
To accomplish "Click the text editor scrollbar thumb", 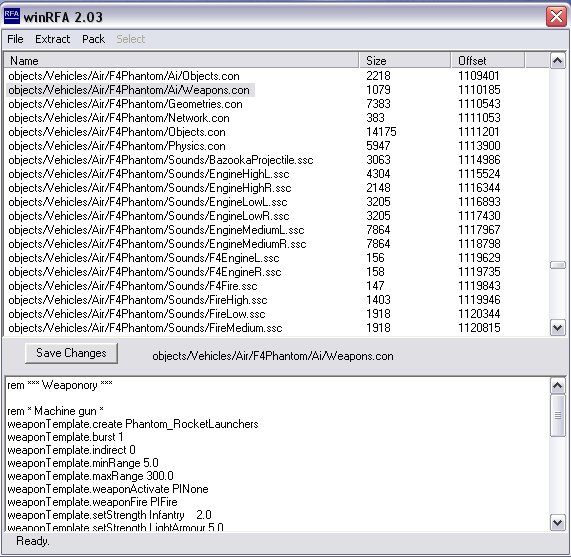I will click(x=557, y=415).
